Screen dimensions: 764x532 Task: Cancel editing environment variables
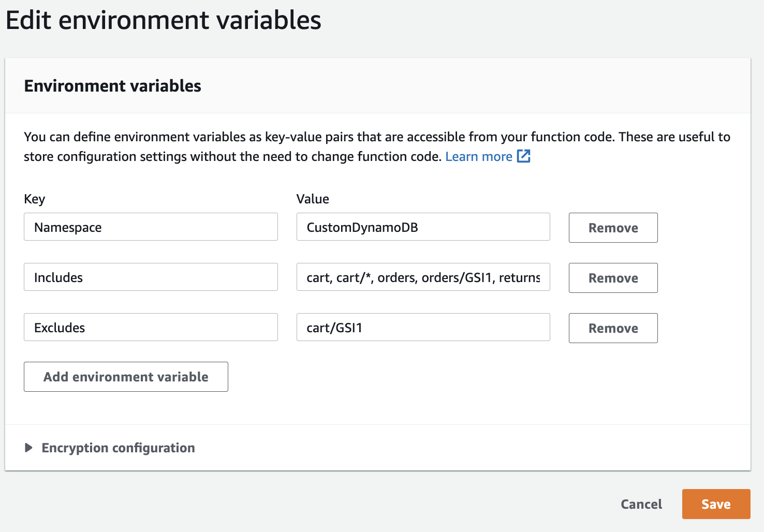[641, 504]
